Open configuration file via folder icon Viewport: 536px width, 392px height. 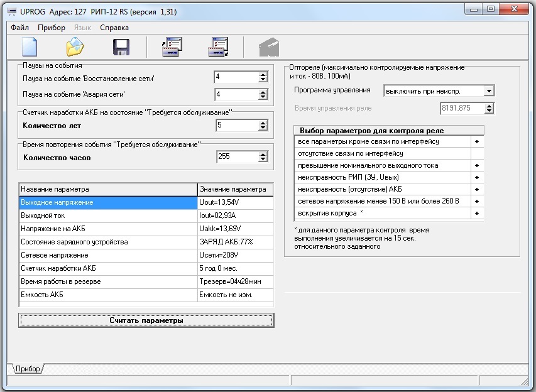tap(75, 48)
